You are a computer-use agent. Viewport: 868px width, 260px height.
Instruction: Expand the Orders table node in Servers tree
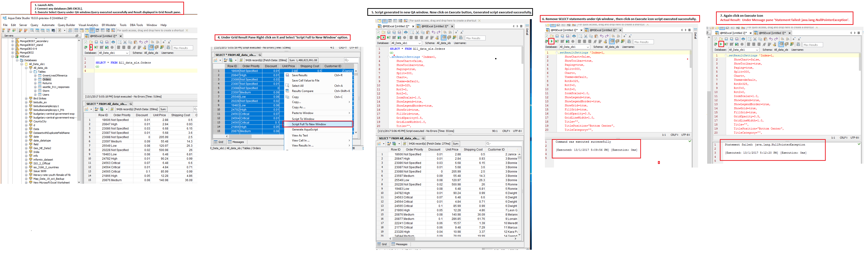pos(35,79)
